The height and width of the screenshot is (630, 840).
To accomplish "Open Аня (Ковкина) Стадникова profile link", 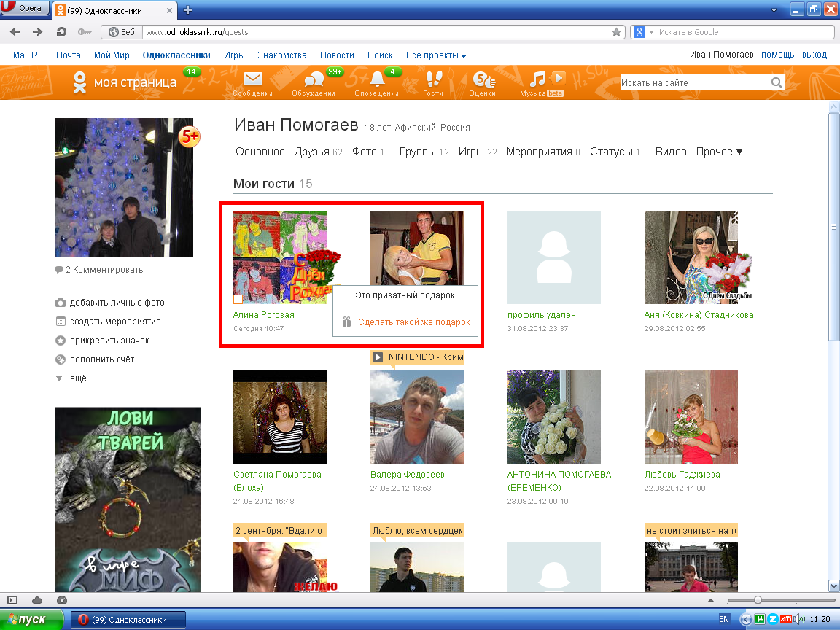I will pyautogui.click(x=699, y=315).
